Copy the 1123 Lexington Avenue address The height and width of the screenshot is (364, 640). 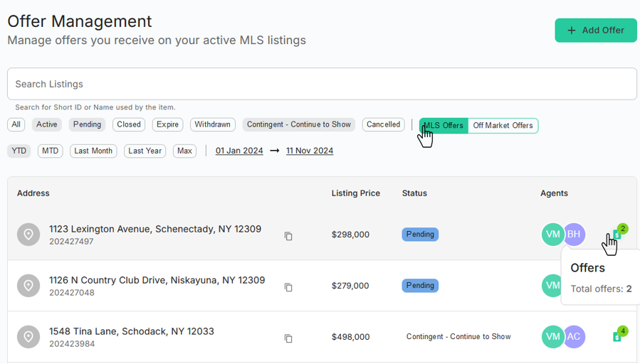click(x=288, y=236)
